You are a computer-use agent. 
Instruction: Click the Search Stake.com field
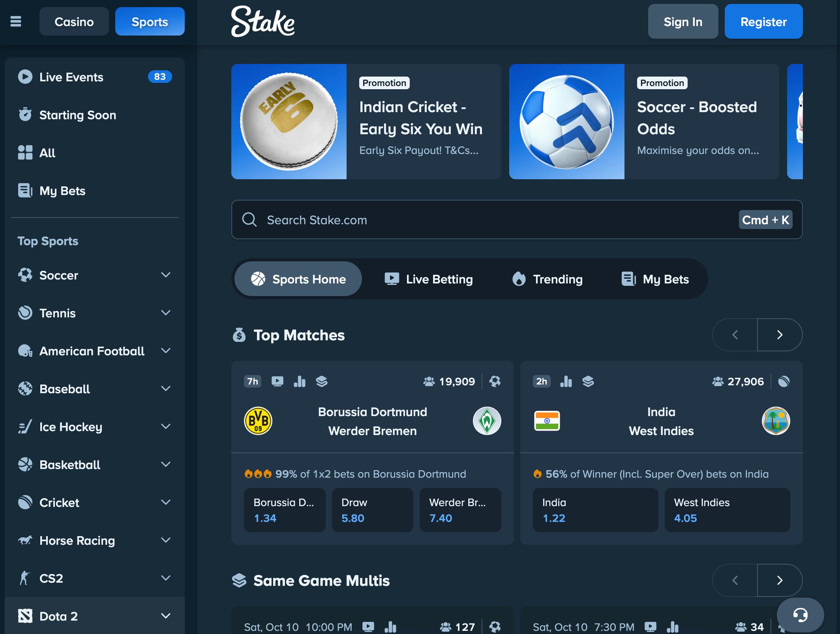(x=517, y=219)
